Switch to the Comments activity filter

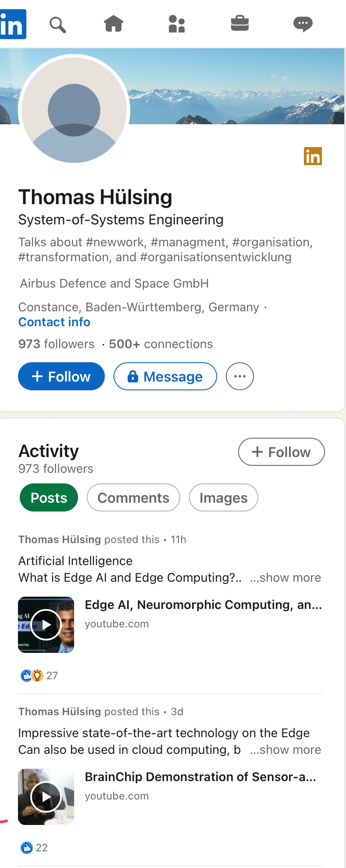133,498
